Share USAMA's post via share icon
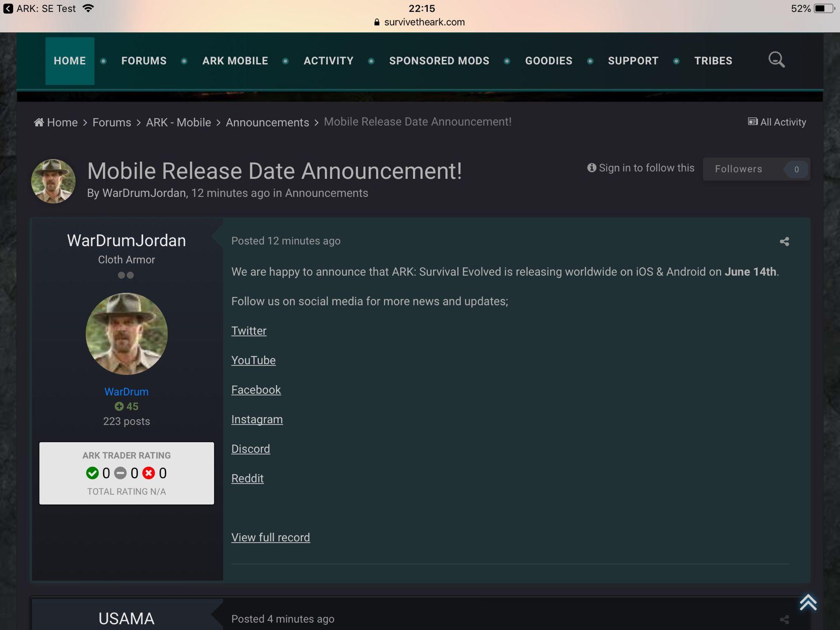This screenshot has height=630, width=840. pyautogui.click(x=784, y=619)
